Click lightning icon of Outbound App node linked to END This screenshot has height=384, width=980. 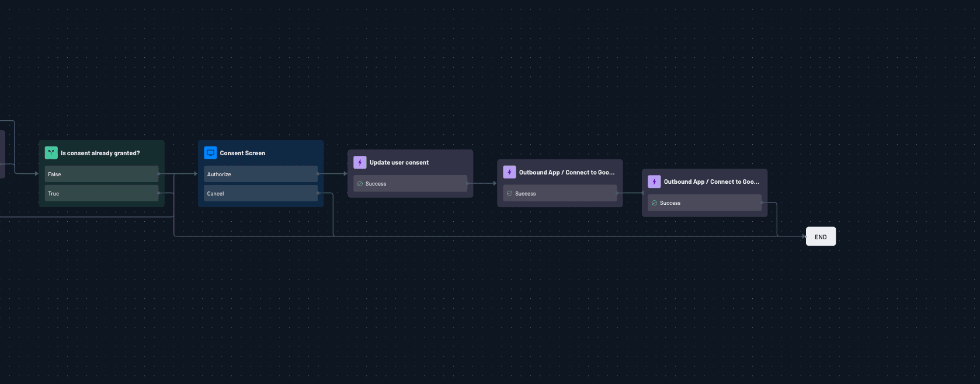(654, 181)
